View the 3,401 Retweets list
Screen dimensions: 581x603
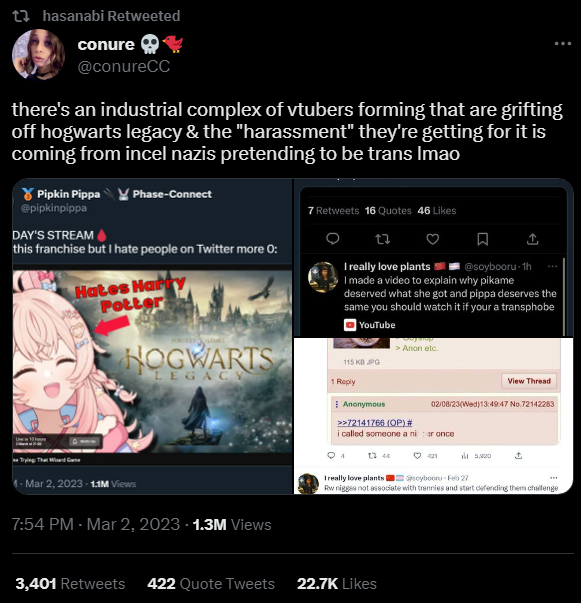[x=70, y=584]
